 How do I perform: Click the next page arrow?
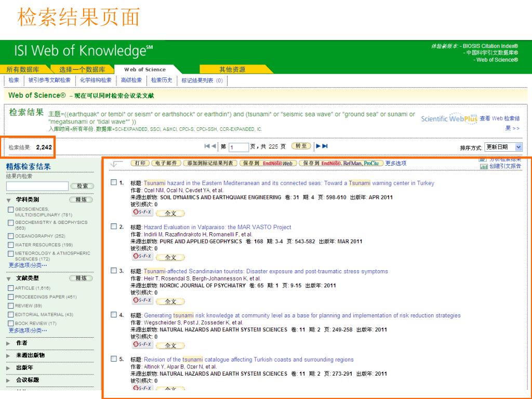tap(318, 146)
